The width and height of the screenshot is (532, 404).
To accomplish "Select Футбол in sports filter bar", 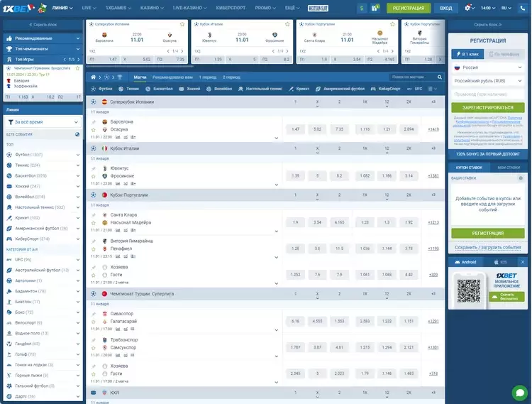I will pyautogui.click(x=101, y=89).
